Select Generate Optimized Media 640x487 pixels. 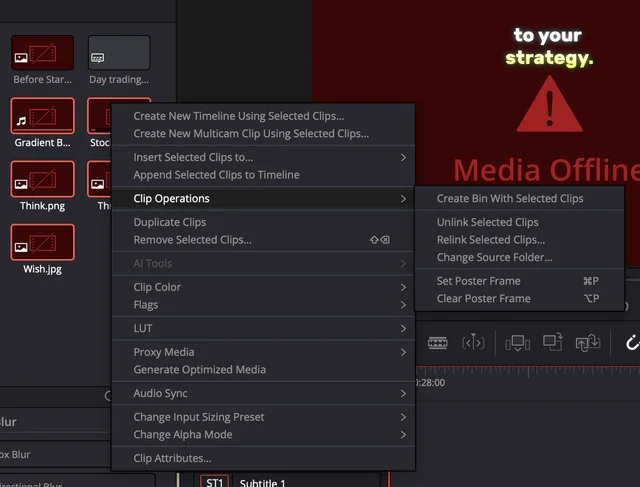point(263,369)
